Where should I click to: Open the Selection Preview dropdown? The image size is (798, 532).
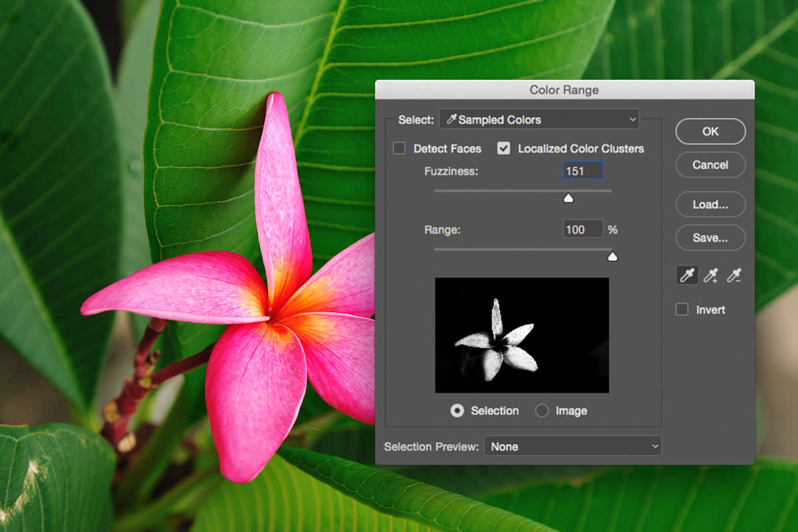573,446
